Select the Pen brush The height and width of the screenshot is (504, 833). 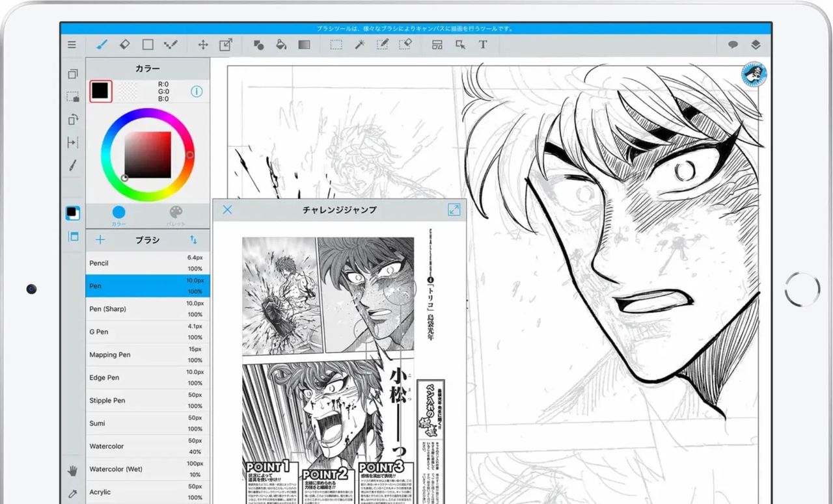pos(148,286)
